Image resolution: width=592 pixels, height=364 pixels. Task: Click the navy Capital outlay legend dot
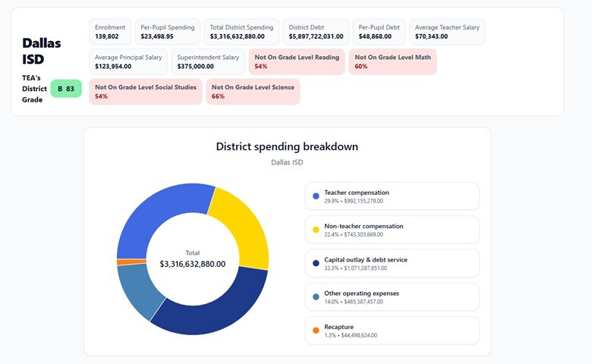pos(316,263)
